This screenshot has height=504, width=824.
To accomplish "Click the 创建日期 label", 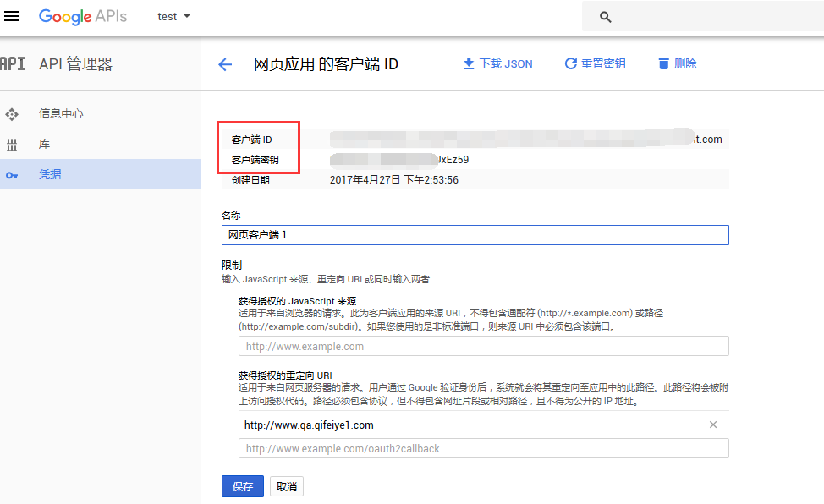I will pyautogui.click(x=250, y=180).
